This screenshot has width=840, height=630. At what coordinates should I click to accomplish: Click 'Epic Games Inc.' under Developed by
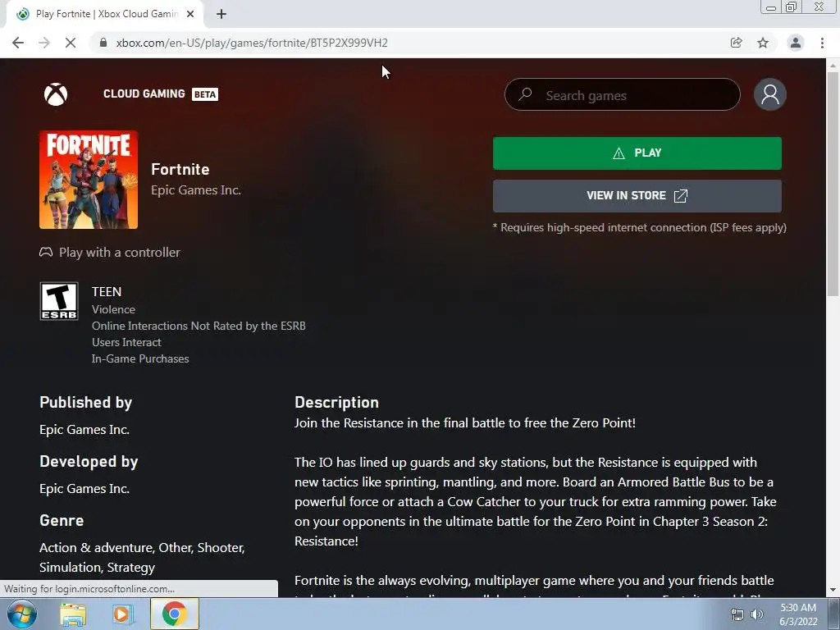(x=84, y=489)
